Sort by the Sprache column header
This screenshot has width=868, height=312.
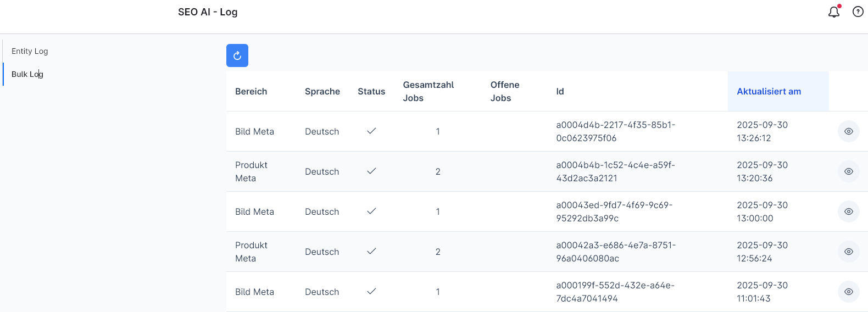click(322, 92)
